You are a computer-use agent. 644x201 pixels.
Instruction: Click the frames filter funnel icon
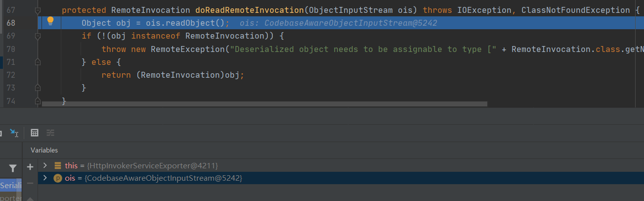tap(13, 168)
